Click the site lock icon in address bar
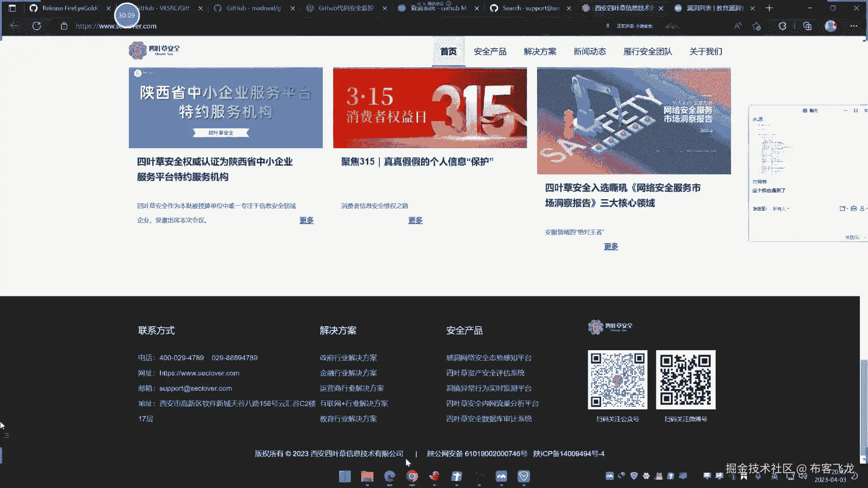 pyautogui.click(x=64, y=26)
